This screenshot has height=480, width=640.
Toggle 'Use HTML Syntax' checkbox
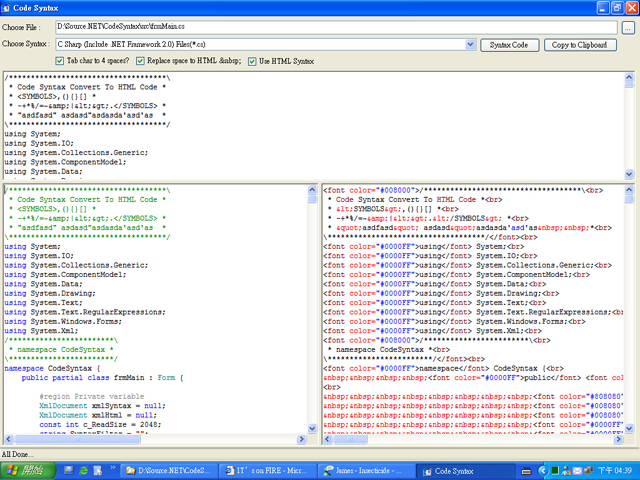pyautogui.click(x=252, y=61)
